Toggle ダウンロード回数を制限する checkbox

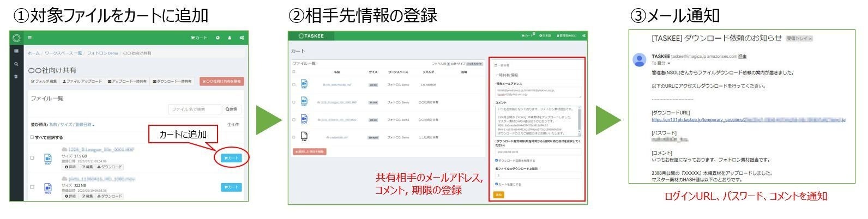[496, 161]
